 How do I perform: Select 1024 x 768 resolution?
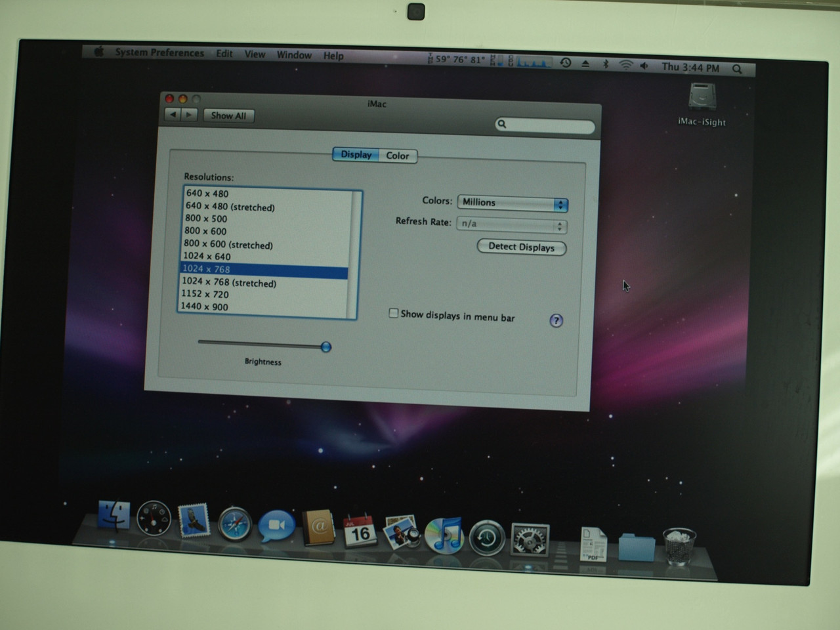[x=264, y=269]
